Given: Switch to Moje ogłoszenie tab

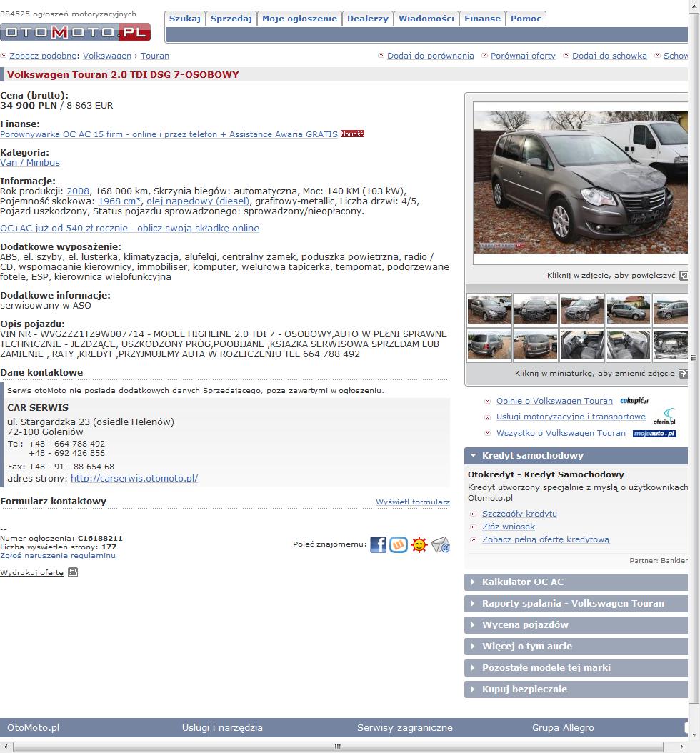Looking at the screenshot, I should (x=299, y=19).
